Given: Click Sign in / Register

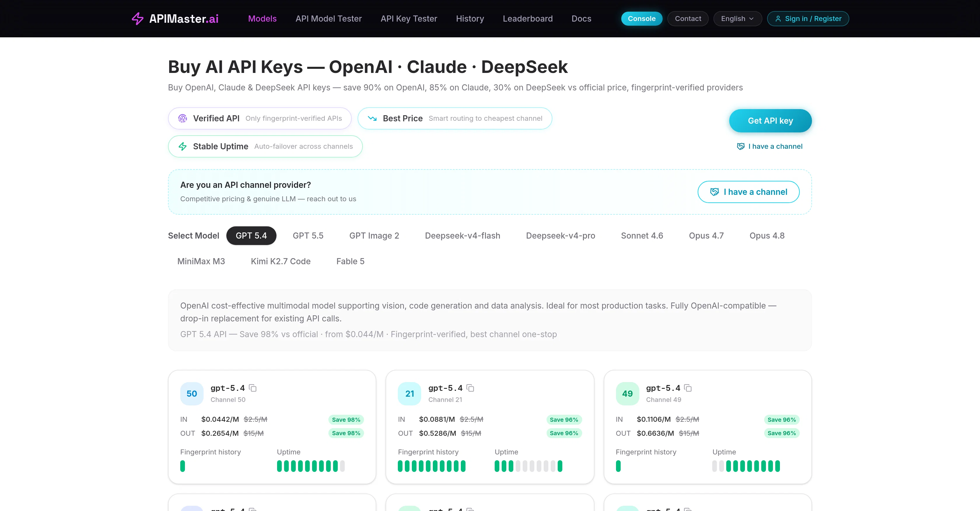Looking at the screenshot, I should point(808,19).
